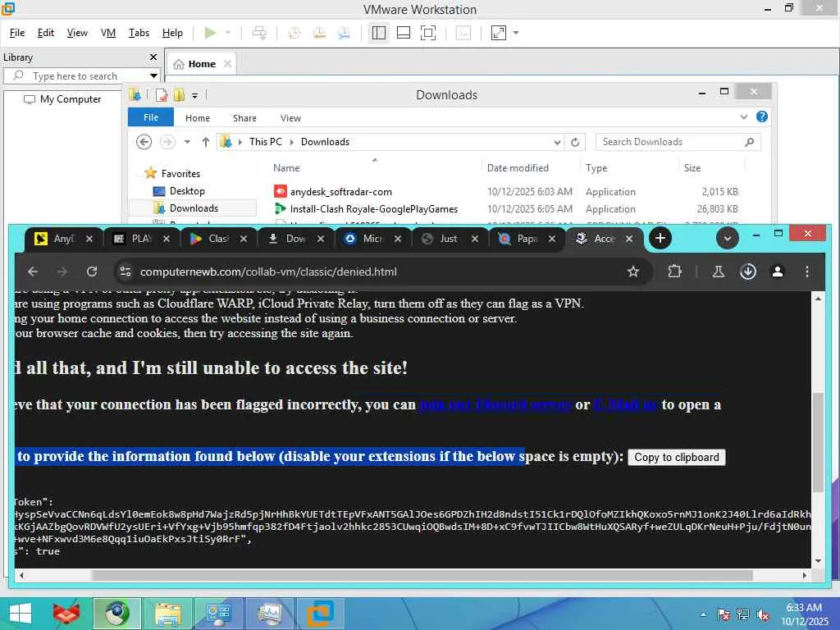The width and height of the screenshot is (840, 630).
Task: Open the VMware Edit menu
Action: (46, 33)
